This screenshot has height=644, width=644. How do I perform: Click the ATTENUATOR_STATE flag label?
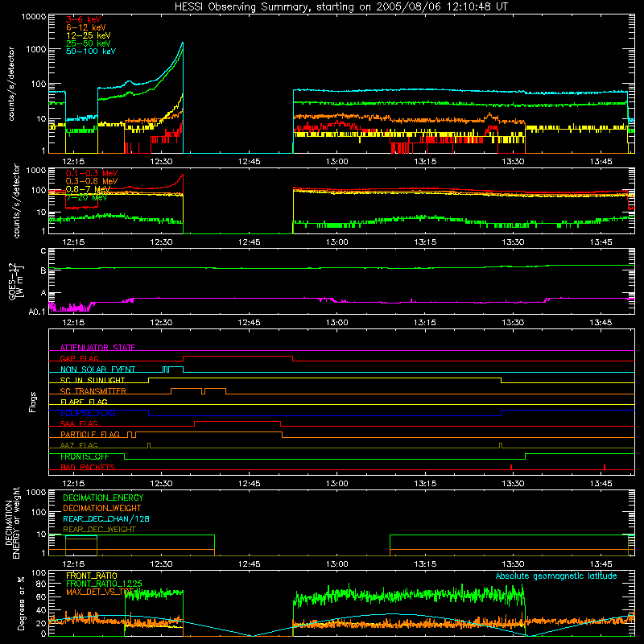pyautogui.click(x=97, y=348)
